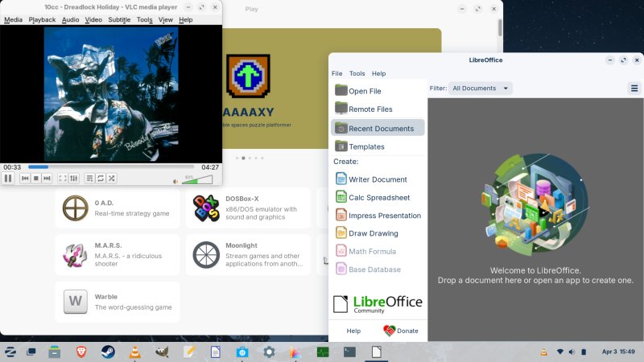Open the Moonlight app card
This screenshot has height=362, width=644.
(x=248, y=255)
